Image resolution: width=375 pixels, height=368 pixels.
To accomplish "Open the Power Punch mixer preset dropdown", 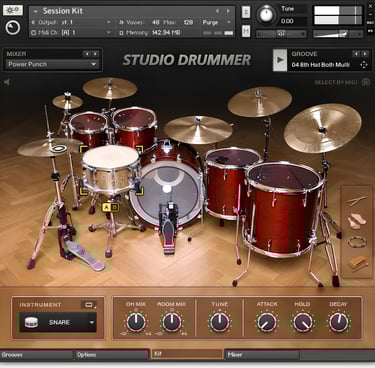I will pyautogui.click(x=52, y=64).
